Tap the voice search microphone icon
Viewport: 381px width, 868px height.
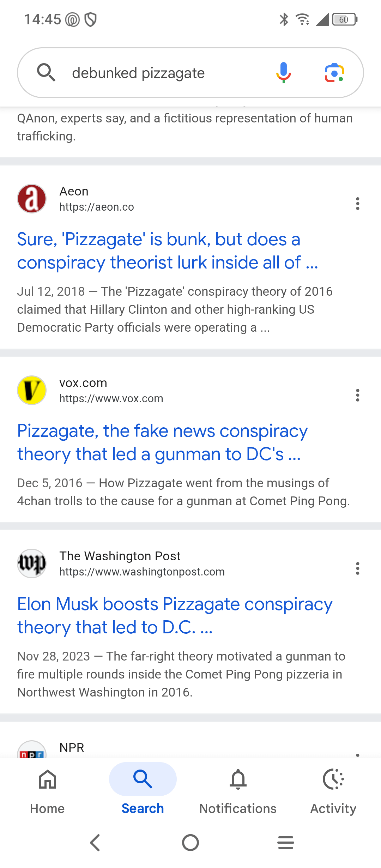pyautogui.click(x=283, y=73)
